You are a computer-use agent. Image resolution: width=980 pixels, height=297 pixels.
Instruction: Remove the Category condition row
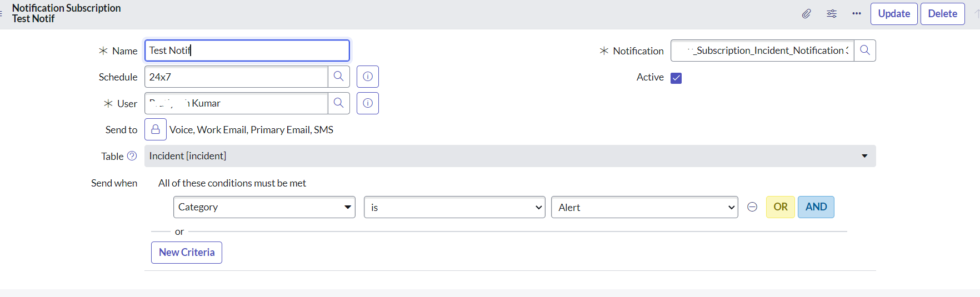(x=752, y=207)
